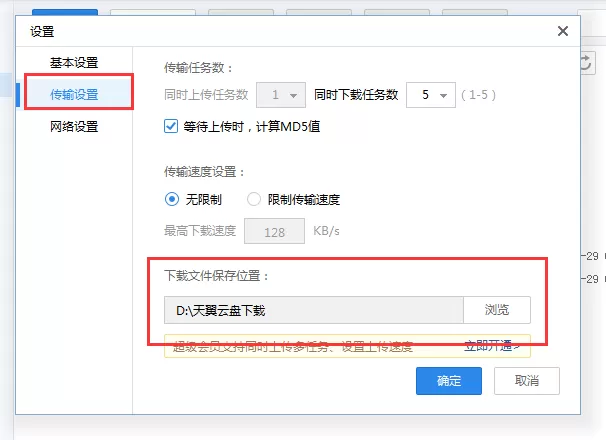Image resolution: width=606 pixels, height=440 pixels.
Task: Open the 同时上传任务数 dropdown
Action: point(281,95)
